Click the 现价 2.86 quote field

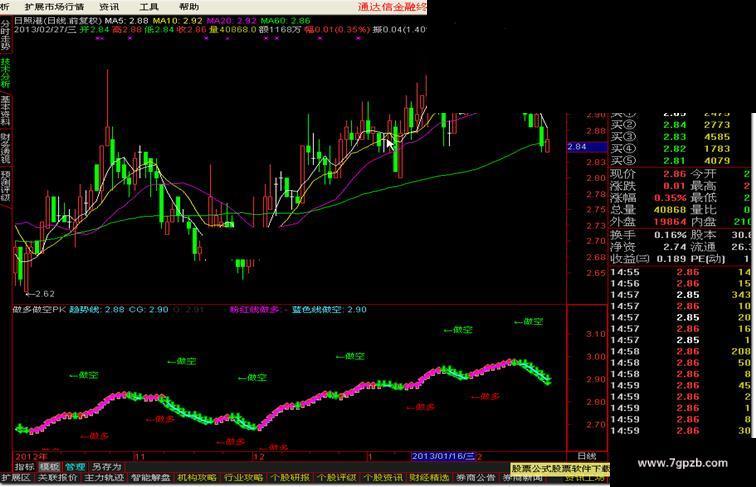[648, 174]
